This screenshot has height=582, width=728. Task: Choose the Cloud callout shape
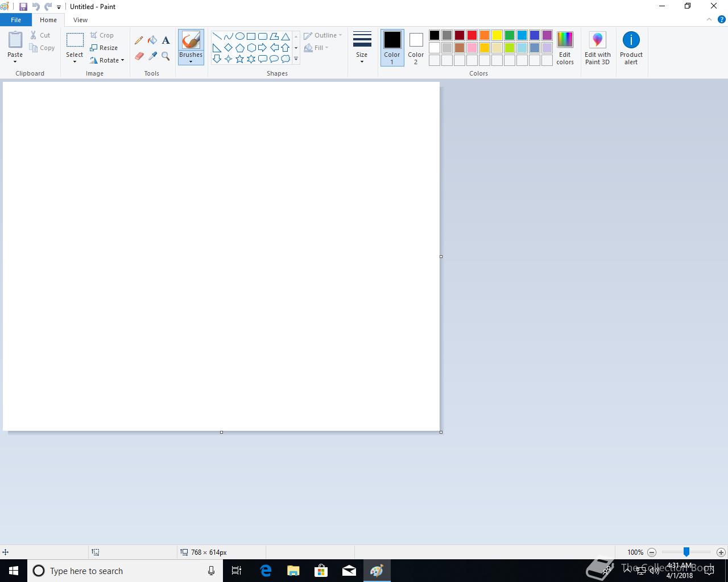click(285, 59)
